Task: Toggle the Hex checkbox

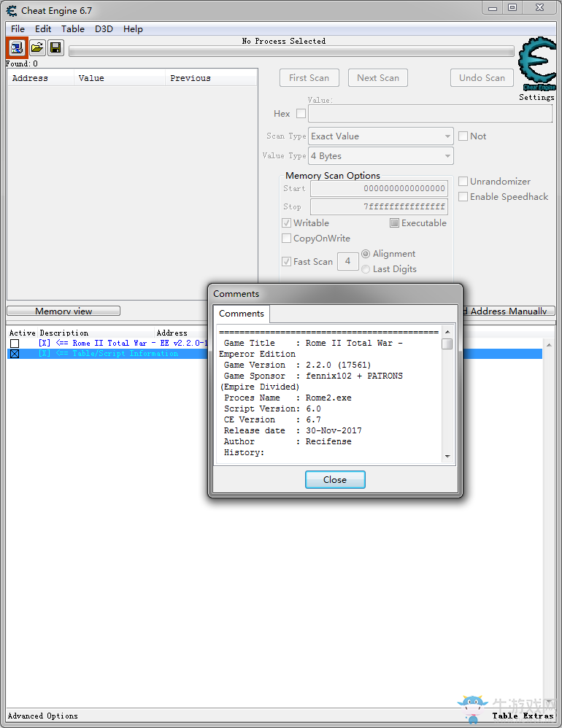Action: tap(301, 113)
